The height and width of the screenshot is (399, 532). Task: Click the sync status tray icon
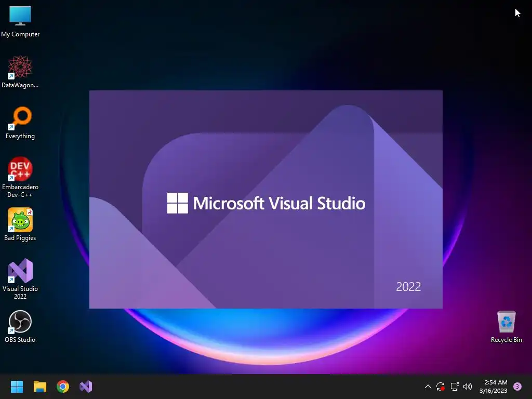441,387
